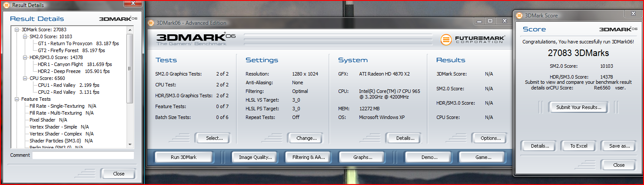Click the System section heading
Image resolution: width=644 pixels, height=185 pixels.
click(x=353, y=60)
